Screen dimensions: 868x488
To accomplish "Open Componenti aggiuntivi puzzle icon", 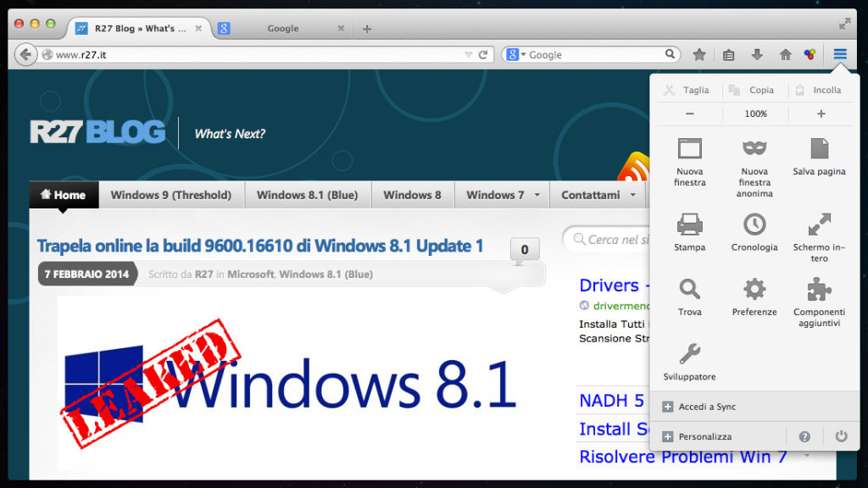I will coord(819,302).
